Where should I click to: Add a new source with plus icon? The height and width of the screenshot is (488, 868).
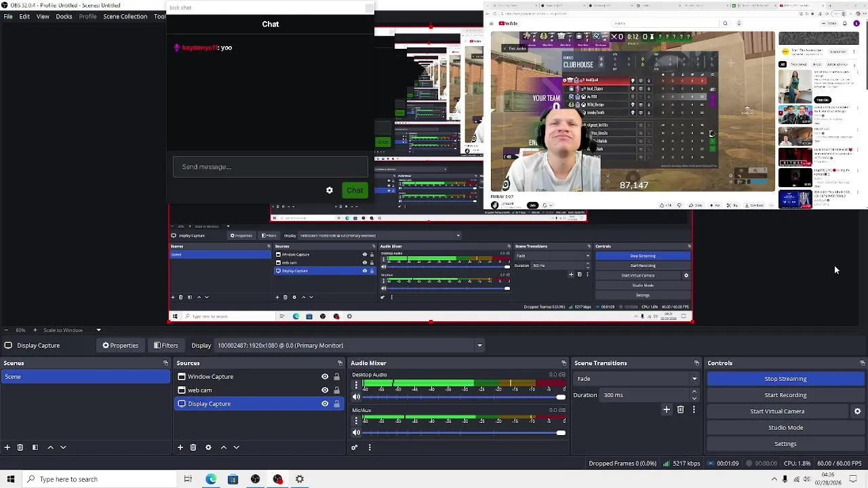[180, 447]
